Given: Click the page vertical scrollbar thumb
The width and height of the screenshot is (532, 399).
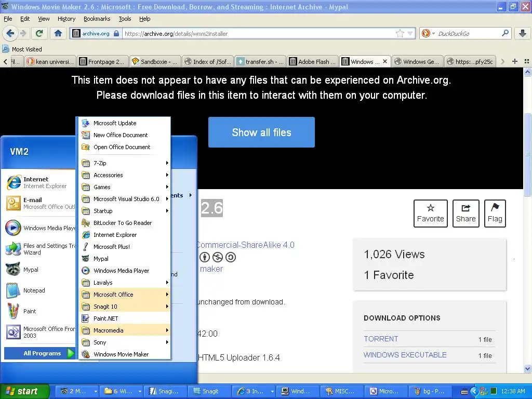Looking at the screenshot, I should pyautogui.click(x=527, y=154).
